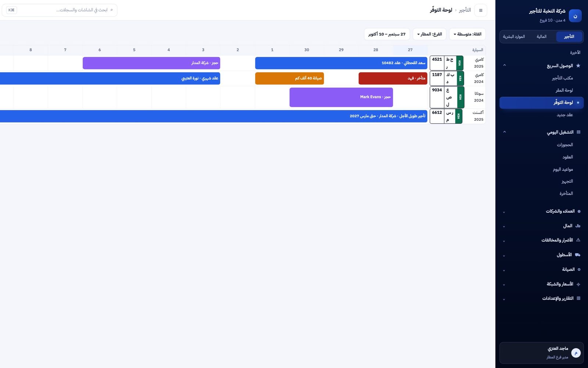Open مواعيد اليوم sidebar link
Screen dimensions: 588x368
(x=541, y=169)
